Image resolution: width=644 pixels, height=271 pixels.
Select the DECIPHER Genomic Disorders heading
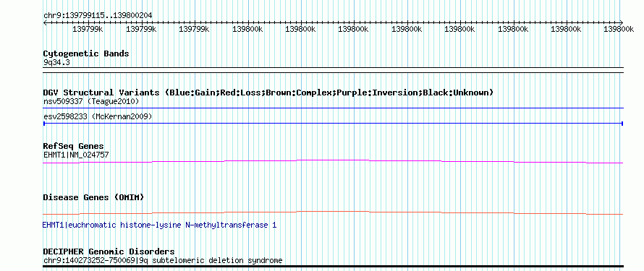click(x=109, y=251)
